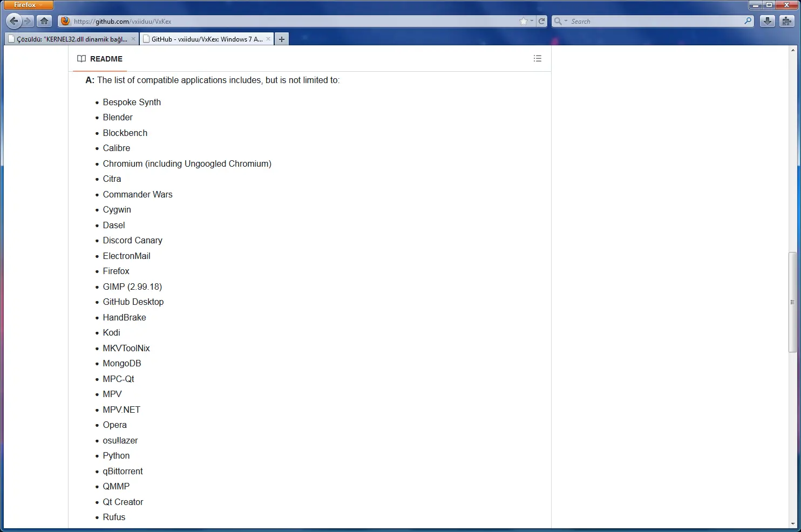
Task: Click the Dasel list item
Action: pyautogui.click(x=114, y=225)
